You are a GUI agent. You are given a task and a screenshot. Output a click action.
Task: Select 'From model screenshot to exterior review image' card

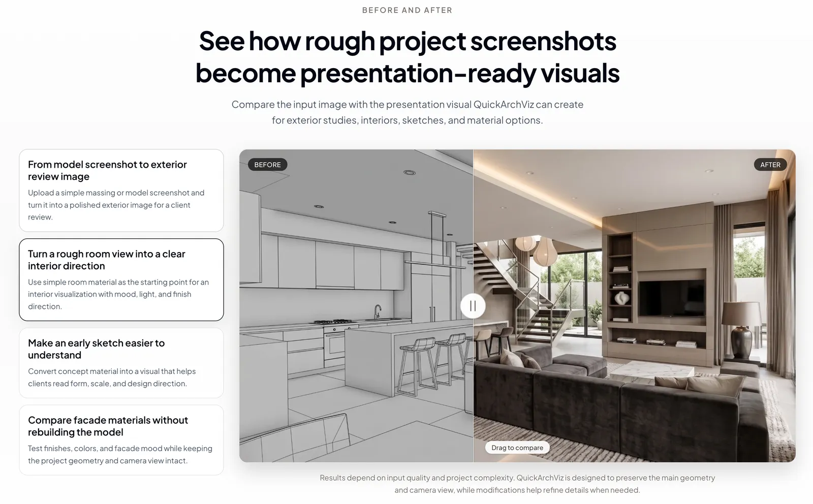coord(121,191)
